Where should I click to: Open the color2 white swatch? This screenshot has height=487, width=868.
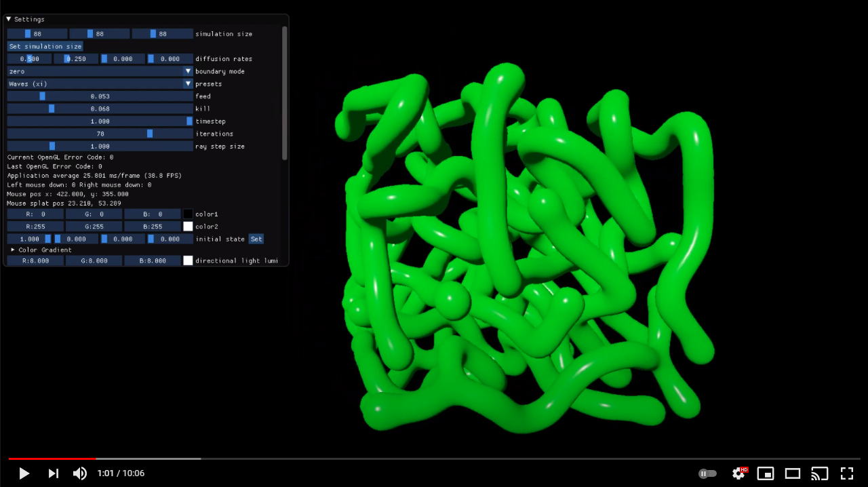188,227
